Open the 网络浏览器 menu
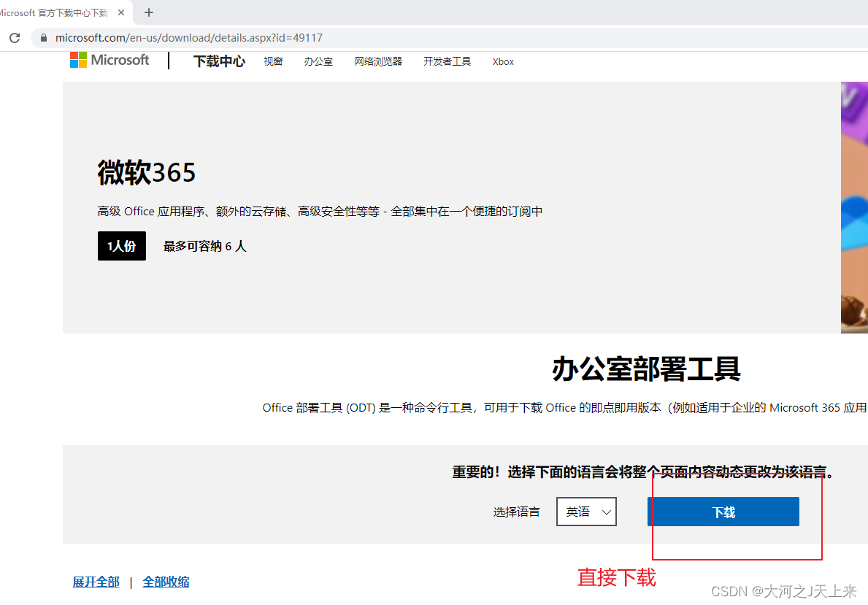The height and width of the screenshot is (605, 868). 378,61
